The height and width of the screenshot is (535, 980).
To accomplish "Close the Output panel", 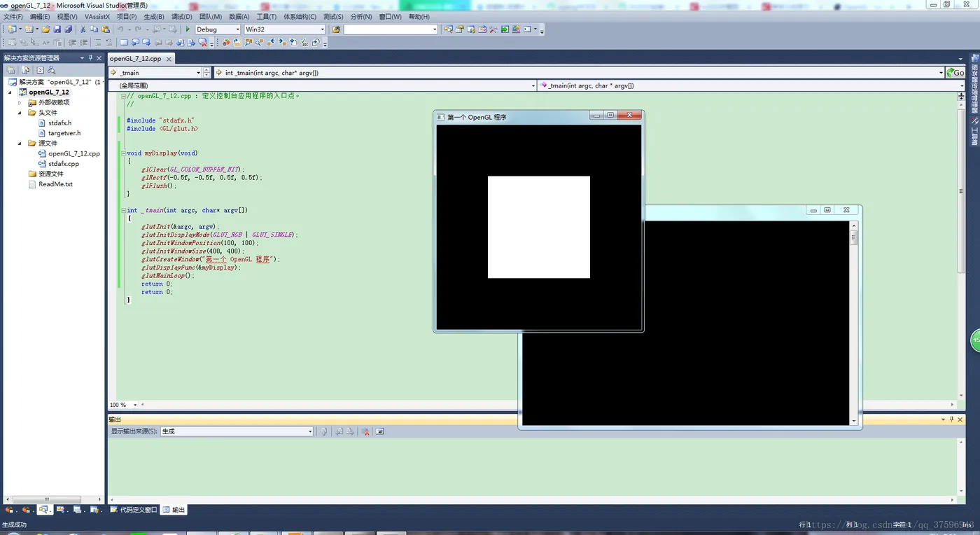I will pyautogui.click(x=961, y=419).
